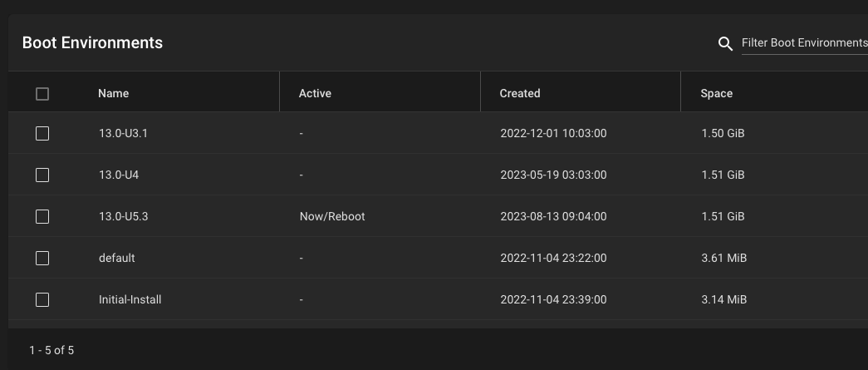This screenshot has height=370, width=868.
Task: Select the Initial-Install environment name
Action: coord(130,299)
